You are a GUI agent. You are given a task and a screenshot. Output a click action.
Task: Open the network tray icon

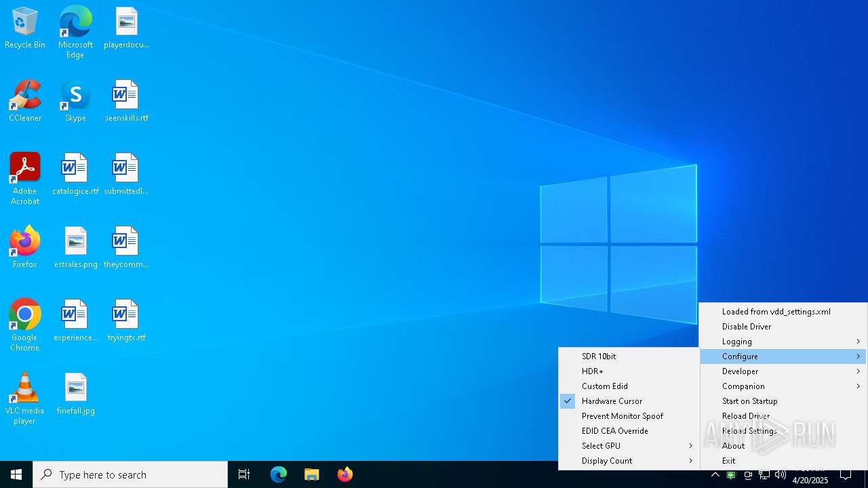coord(764,475)
